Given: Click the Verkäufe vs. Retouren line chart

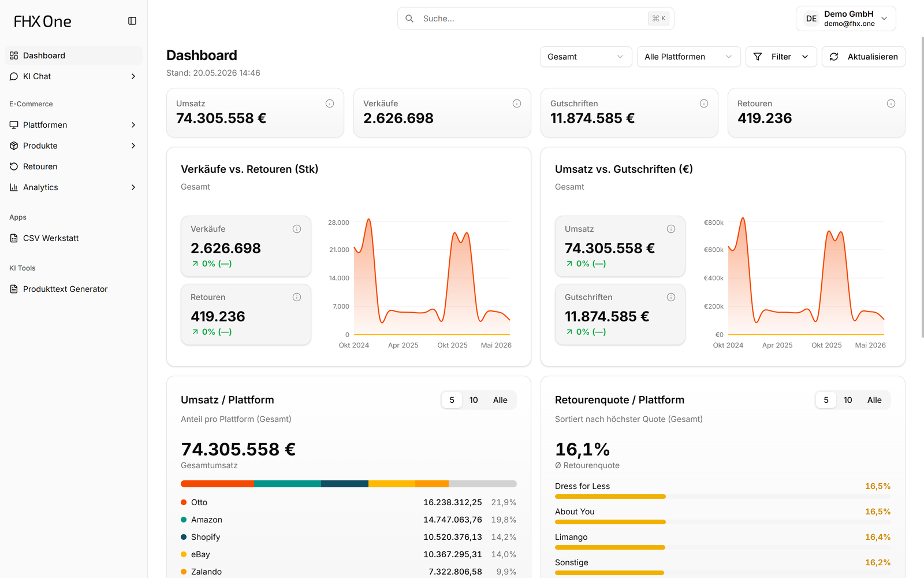Looking at the screenshot, I should [431, 277].
